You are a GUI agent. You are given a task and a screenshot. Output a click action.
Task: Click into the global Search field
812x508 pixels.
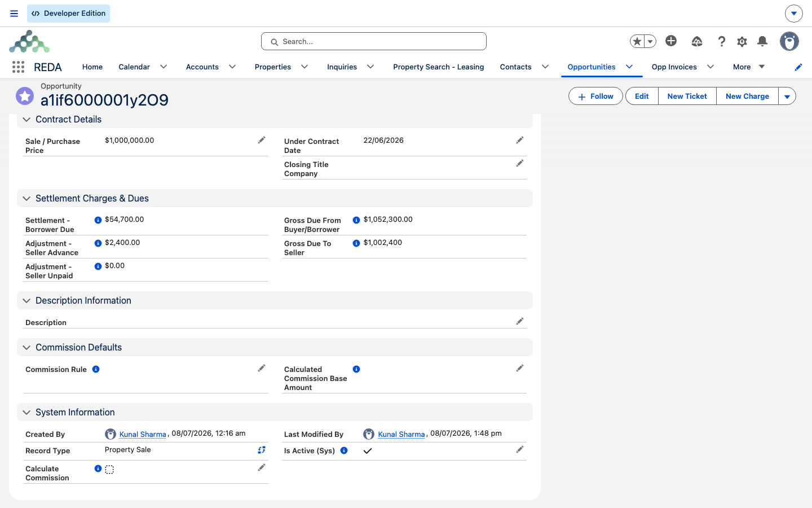coord(374,41)
